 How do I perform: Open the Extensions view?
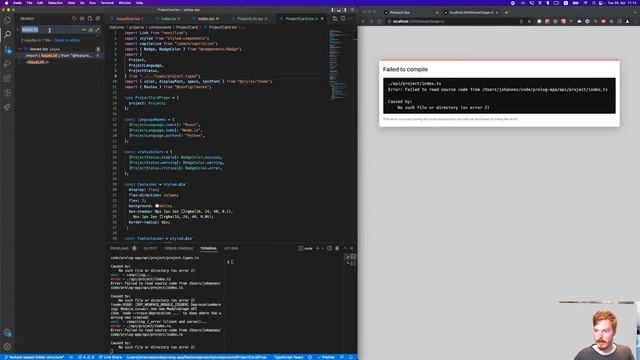point(7,78)
